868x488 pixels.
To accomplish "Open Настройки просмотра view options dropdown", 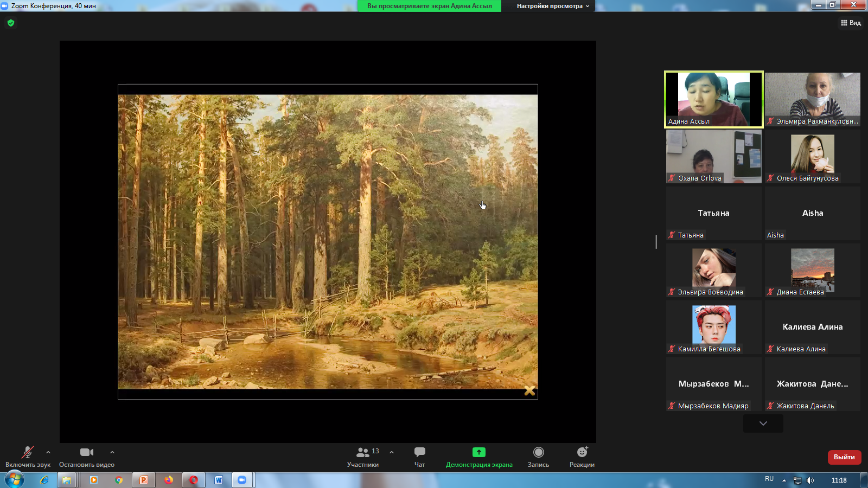I will [553, 6].
